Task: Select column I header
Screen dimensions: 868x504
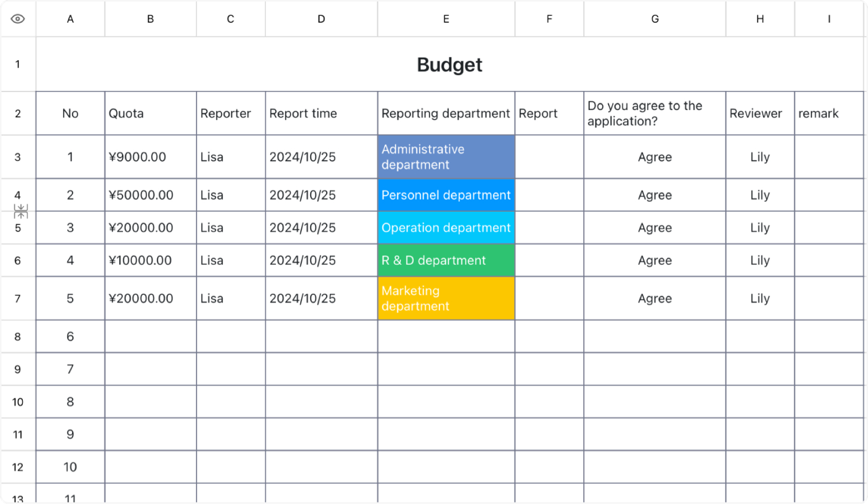Action: coord(829,19)
